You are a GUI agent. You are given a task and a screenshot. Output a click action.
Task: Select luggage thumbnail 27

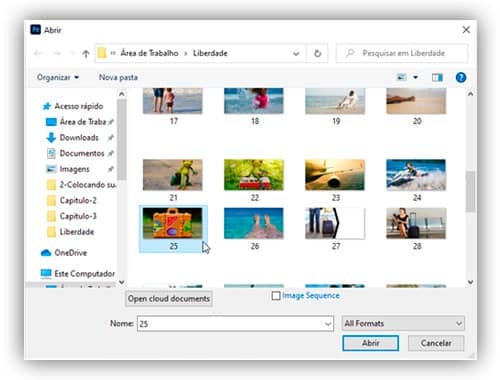coord(335,223)
